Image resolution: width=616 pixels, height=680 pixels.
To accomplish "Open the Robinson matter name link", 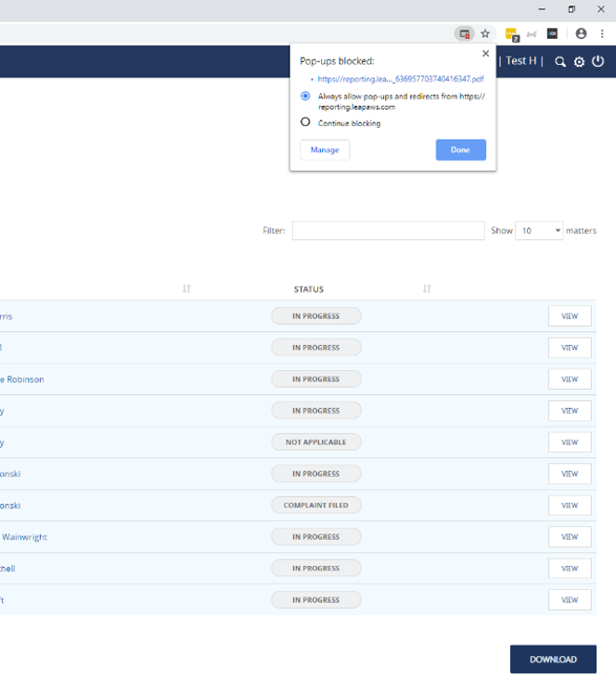I will 21,379.
